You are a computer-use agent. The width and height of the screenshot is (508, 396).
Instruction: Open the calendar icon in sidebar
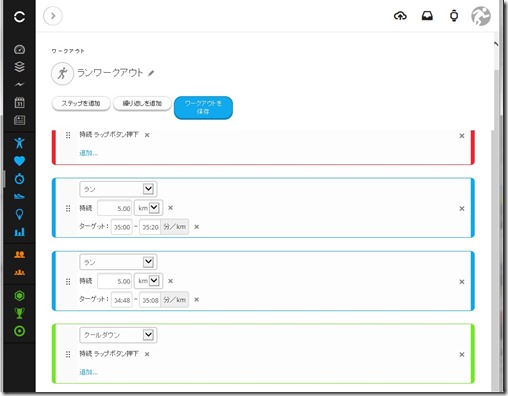click(x=19, y=102)
